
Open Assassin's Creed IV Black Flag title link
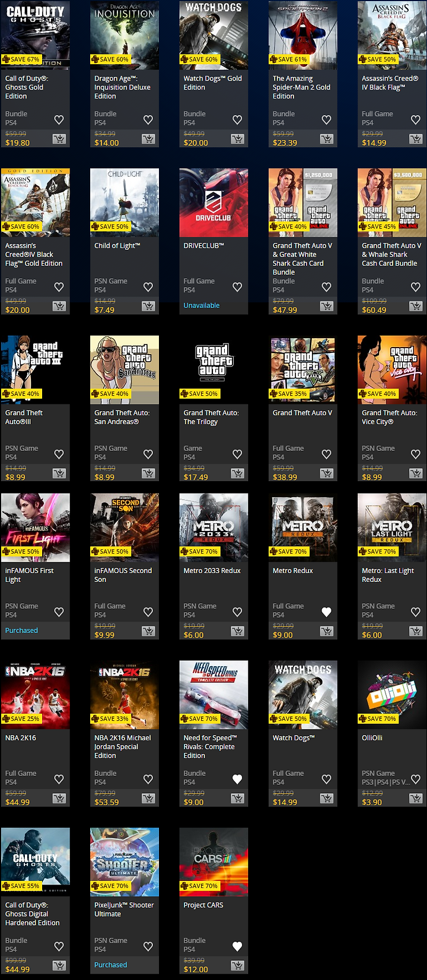click(x=390, y=82)
